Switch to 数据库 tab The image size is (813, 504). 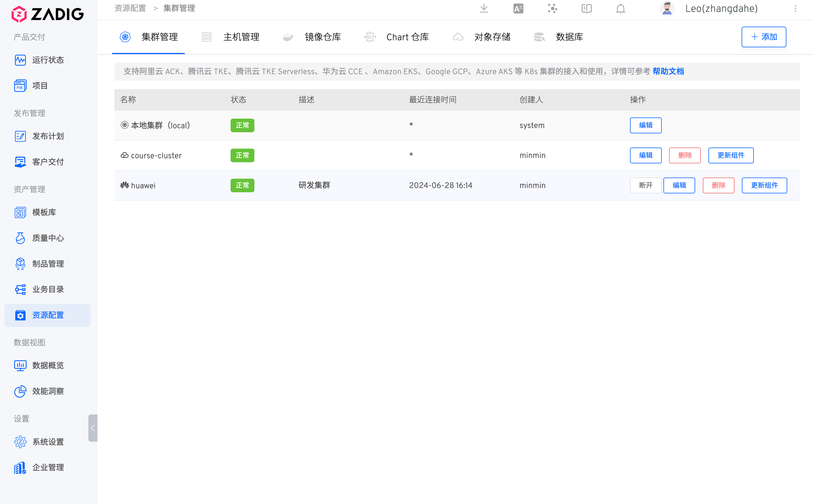coord(558,37)
